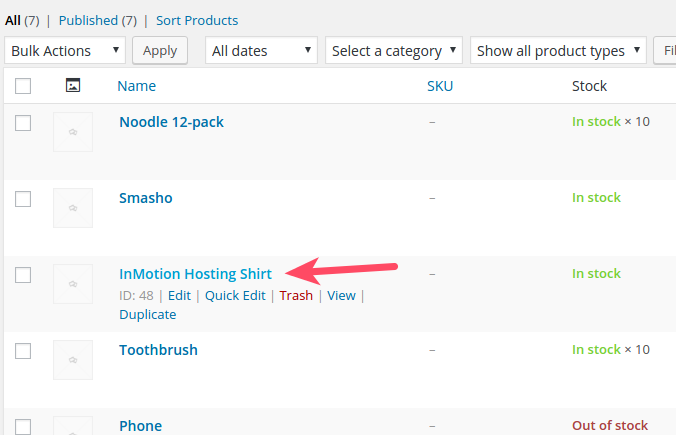Viewport: 676px width, 435px height.
Task: Check the Noodle 12-pack row checkbox
Action: (23, 123)
